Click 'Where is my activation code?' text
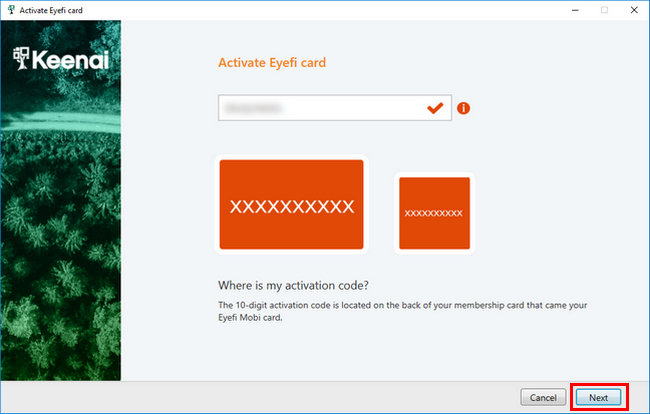 (x=293, y=285)
